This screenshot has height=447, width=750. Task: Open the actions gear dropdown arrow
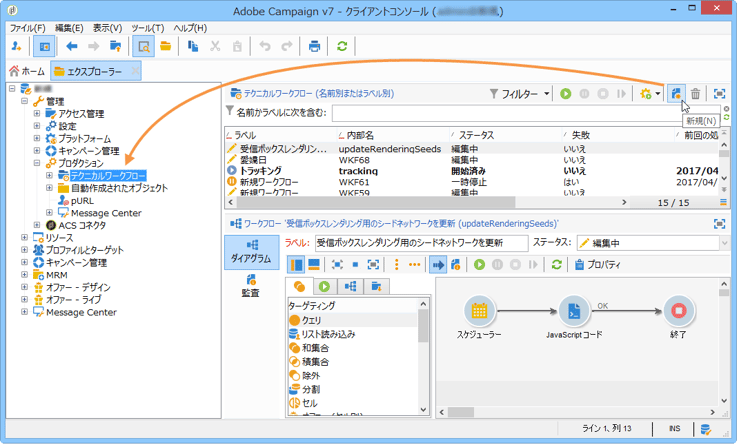pos(658,94)
